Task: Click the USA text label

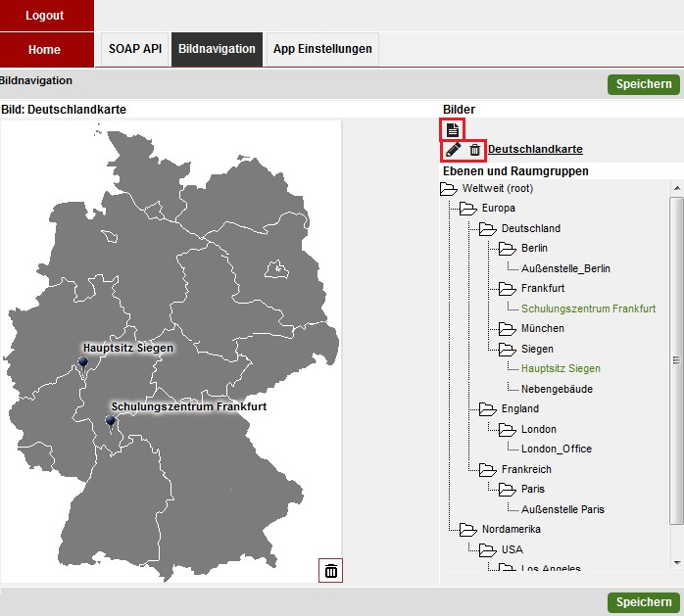Action: [x=513, y=549]
